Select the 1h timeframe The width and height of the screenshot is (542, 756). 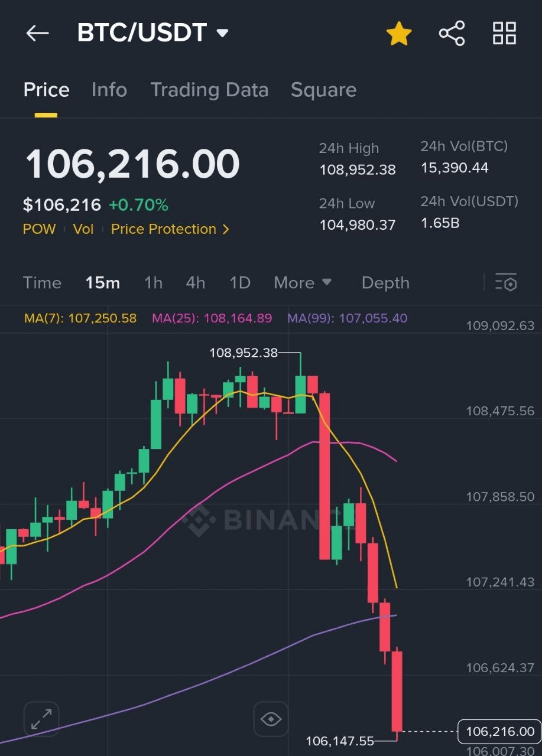click(x=153, y=283)
